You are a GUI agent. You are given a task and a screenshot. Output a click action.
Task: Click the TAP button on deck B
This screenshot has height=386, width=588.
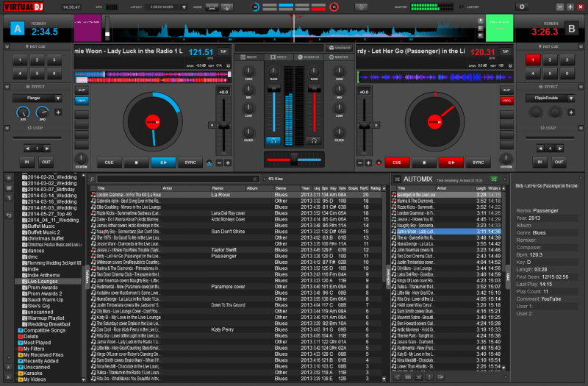pyautogui.click(x=506, y=51)
